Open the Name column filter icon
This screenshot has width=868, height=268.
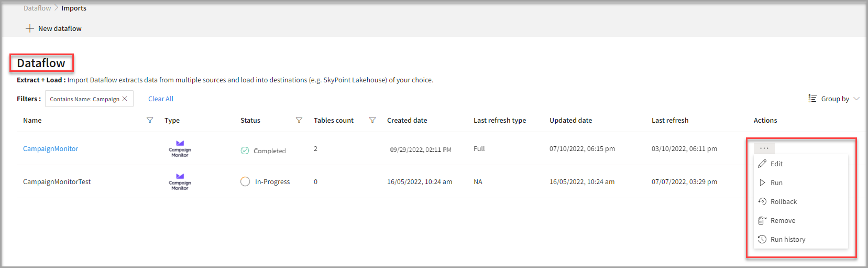click(x=150, y=120)
